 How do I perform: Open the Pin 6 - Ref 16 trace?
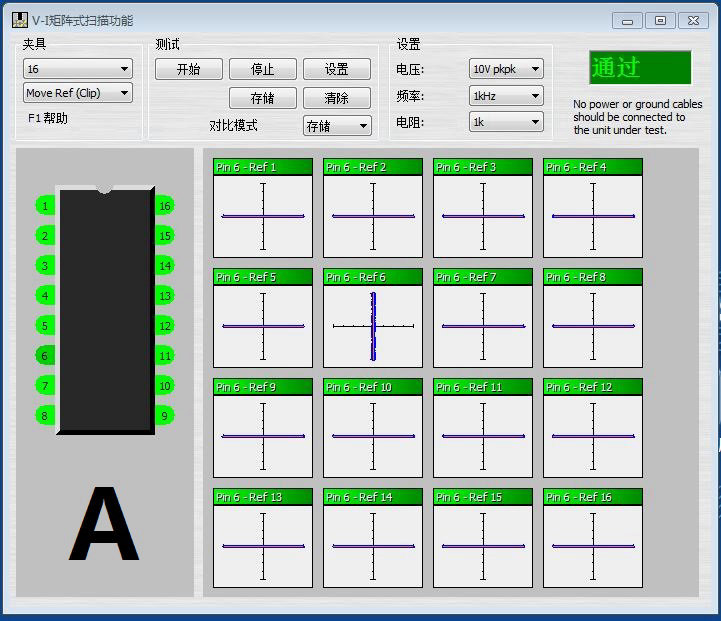593,538
